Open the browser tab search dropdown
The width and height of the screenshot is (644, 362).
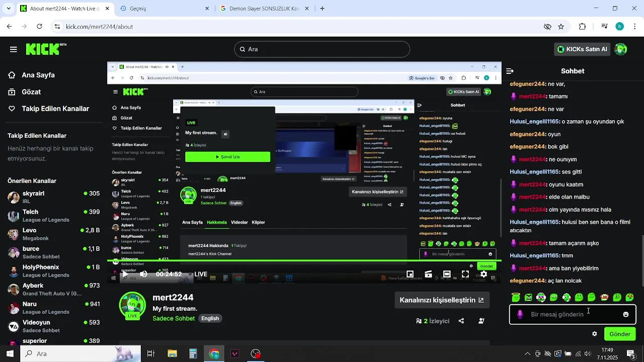[9, 9]
